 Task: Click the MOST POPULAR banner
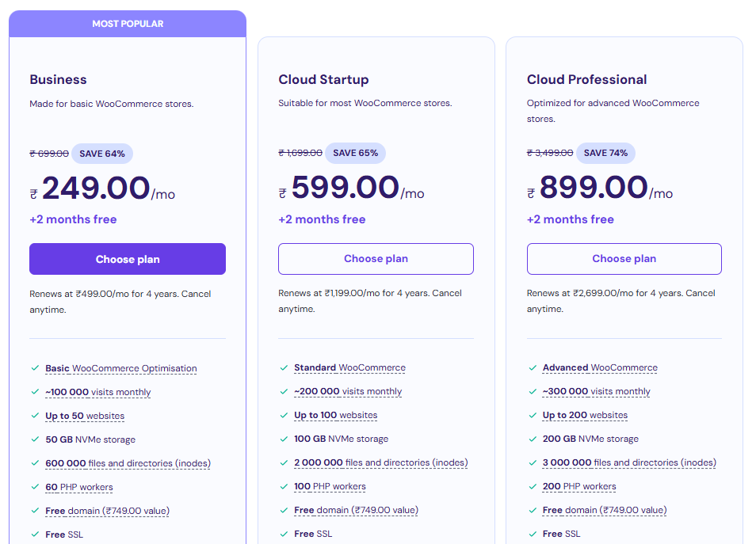coord(128,24)
